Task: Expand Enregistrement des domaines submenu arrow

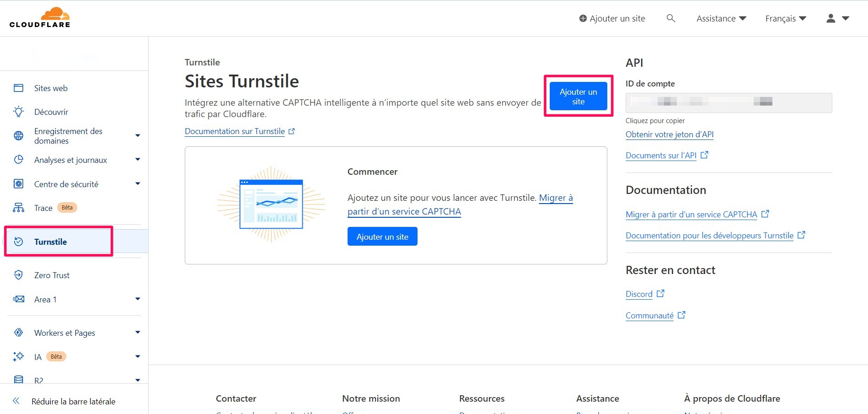Action: (138, 135)
